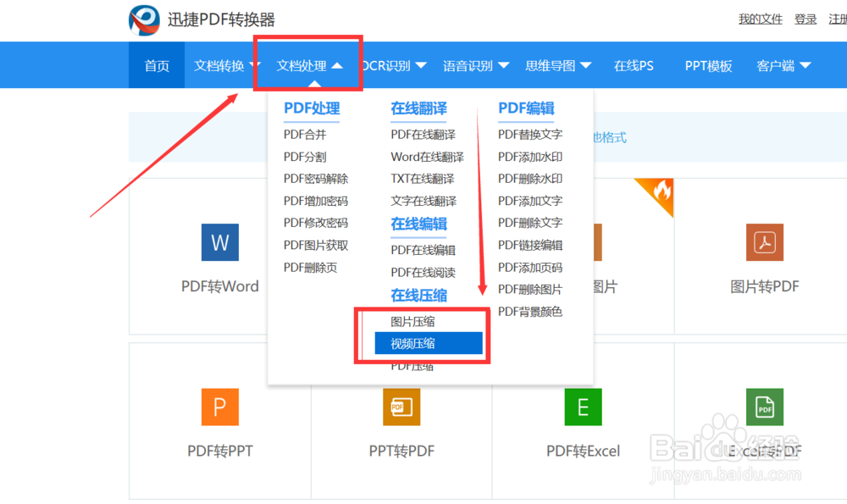Choose PDF替换文字 menu entry
847x504 pixels.
tap(530, 135)
